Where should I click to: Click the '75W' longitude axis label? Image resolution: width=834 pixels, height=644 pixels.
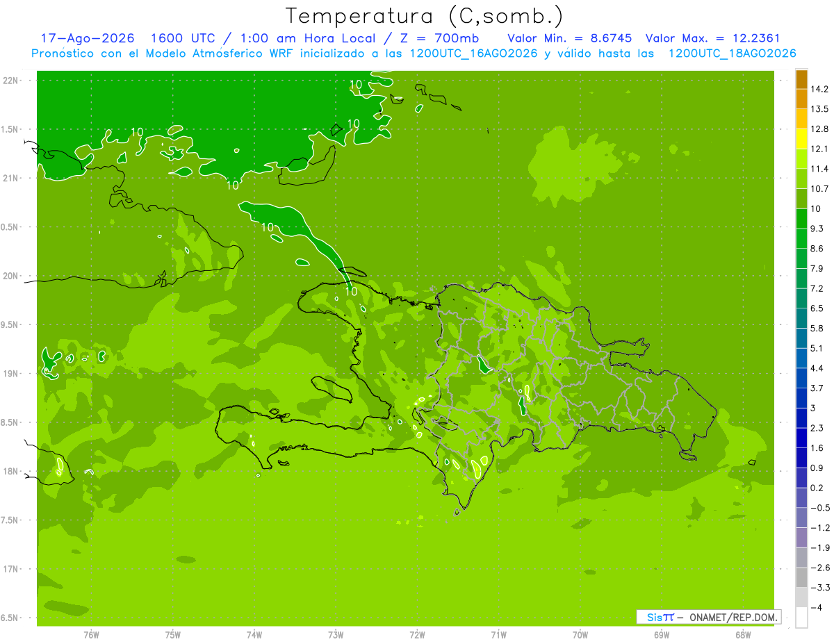(x=173, y=635)
